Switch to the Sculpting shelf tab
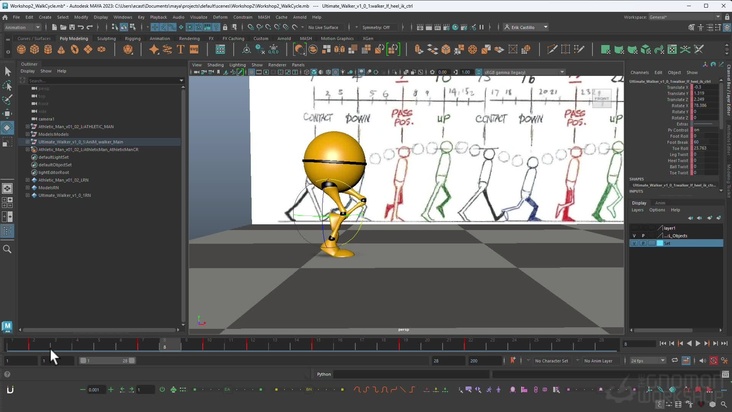 tap(106, 38)
